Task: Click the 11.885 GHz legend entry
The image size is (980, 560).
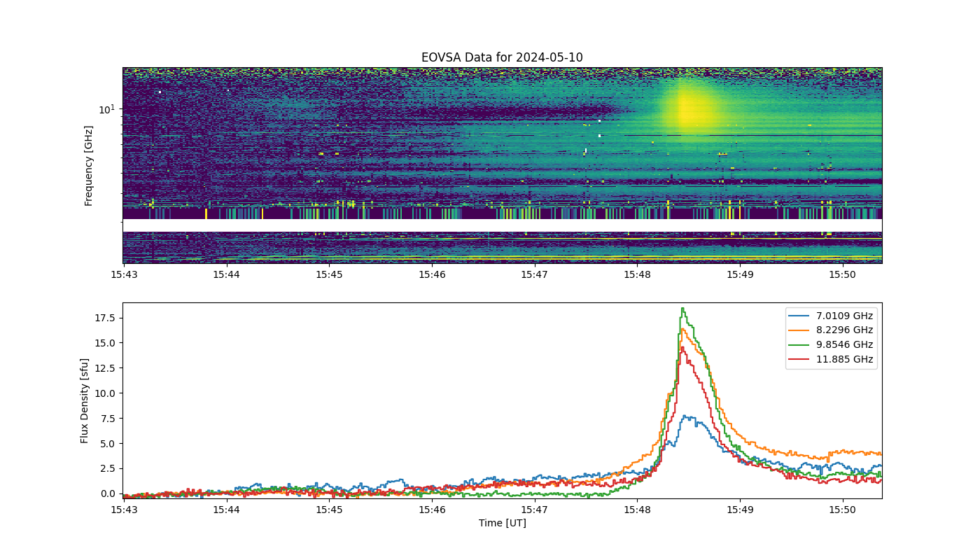Action: [832, 359]
